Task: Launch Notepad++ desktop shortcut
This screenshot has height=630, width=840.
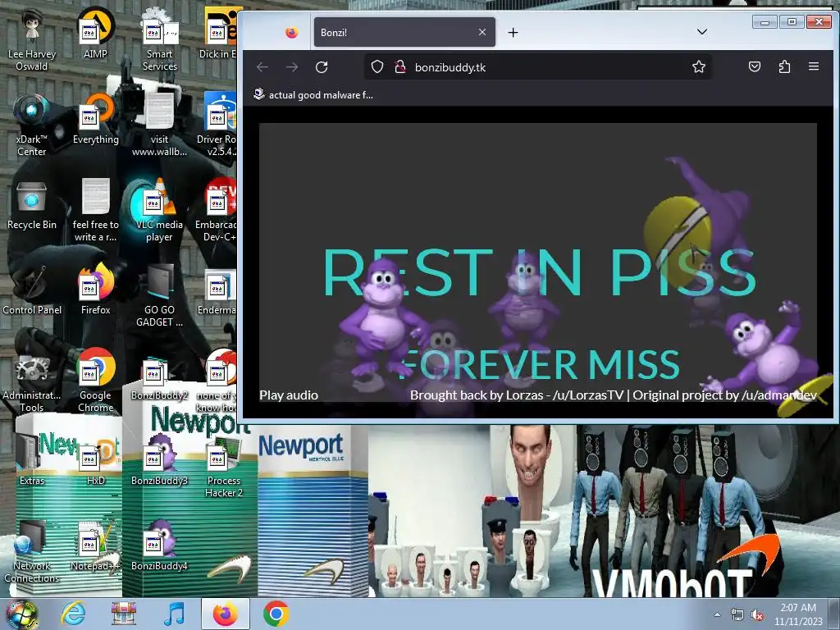Action: (95, 545)
